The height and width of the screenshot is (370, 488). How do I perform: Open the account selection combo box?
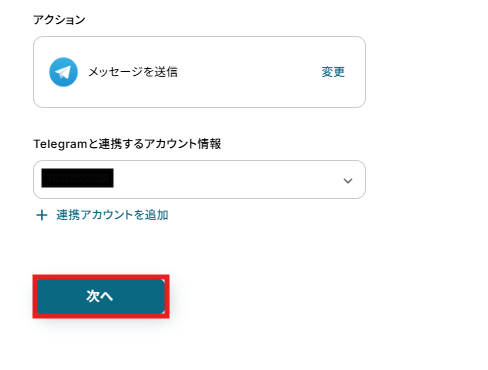(x=199, y=180)
